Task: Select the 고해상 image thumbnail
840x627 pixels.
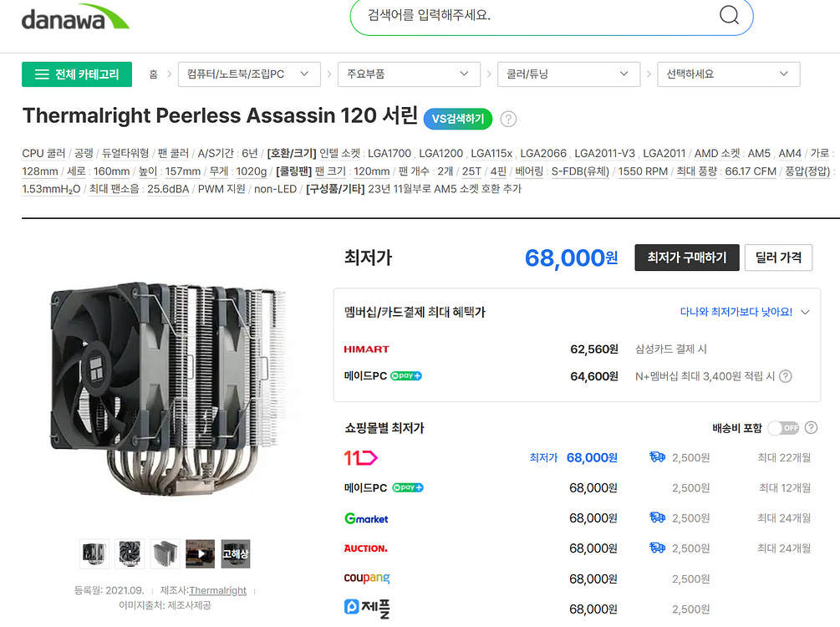Action: point(235,553)
